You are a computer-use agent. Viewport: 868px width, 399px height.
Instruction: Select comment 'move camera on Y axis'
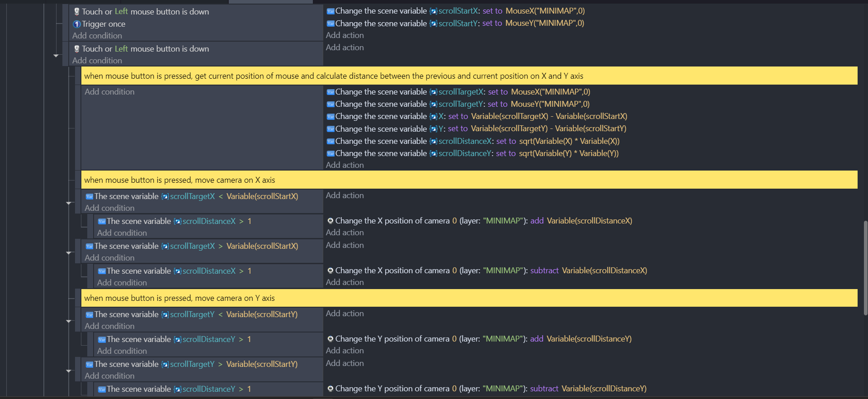coord(469,298)
